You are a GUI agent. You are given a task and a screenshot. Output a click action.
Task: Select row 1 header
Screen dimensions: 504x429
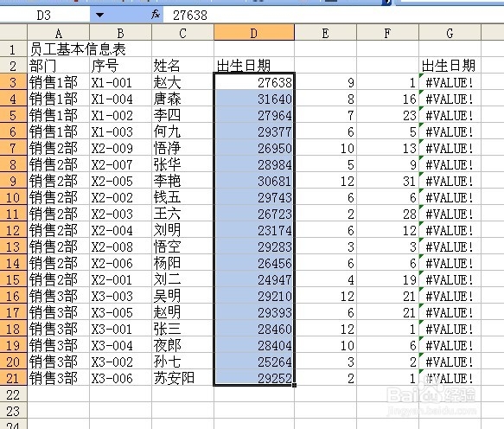click(13, 49)
